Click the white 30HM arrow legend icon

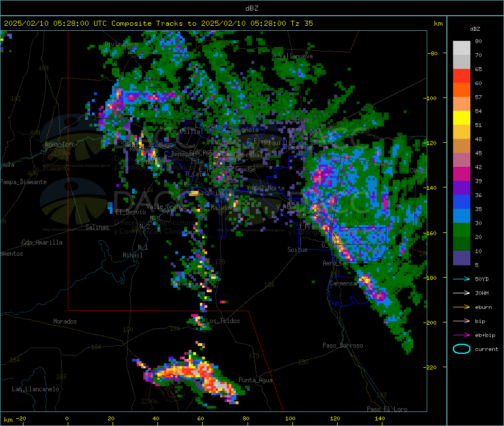coord(461,293)
